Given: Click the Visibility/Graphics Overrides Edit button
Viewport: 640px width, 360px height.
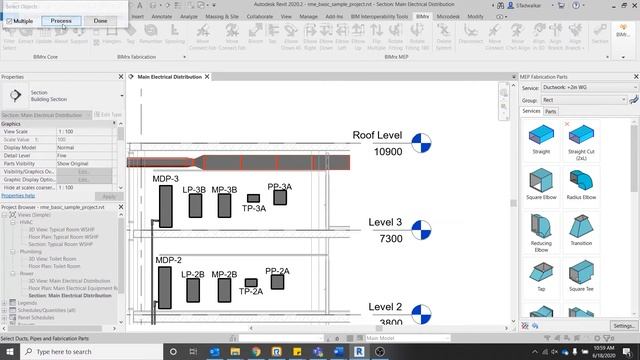Looking at the screenshot, I should 84,172.
